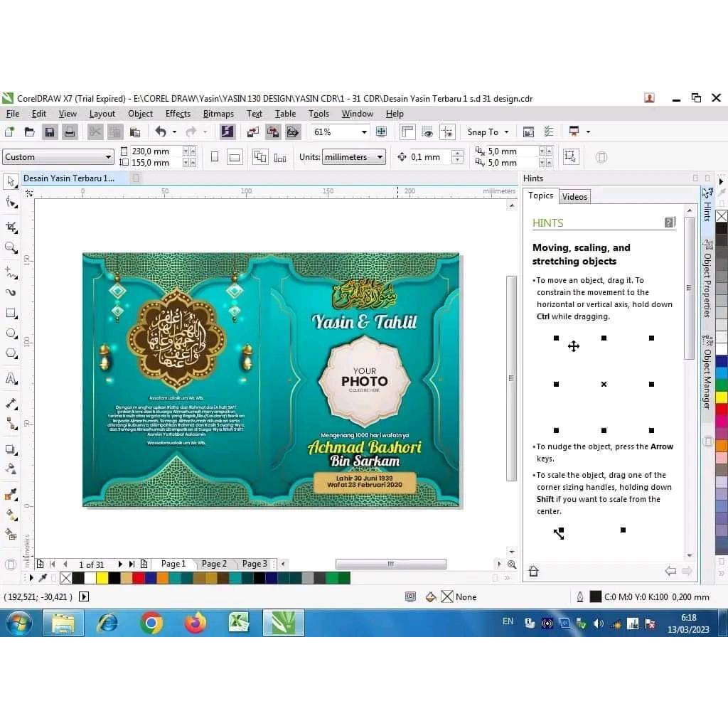Open the Object menu
The width and height of the screenshot is (728, 728).
tap(140, 114)
